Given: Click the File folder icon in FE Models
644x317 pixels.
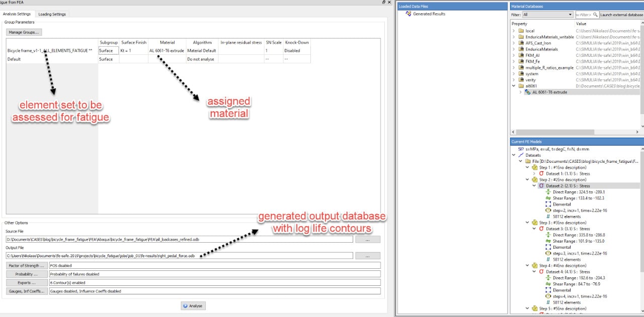Looking at the screenshot, I should tap(528, 161).
